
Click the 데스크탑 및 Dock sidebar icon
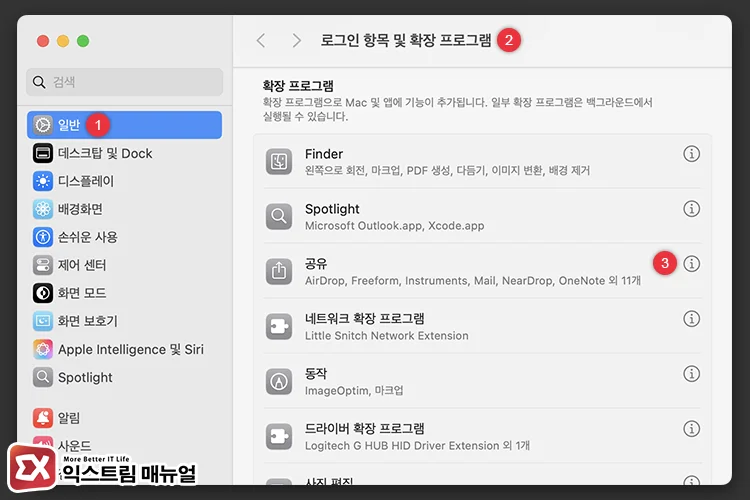coord(43,153)
